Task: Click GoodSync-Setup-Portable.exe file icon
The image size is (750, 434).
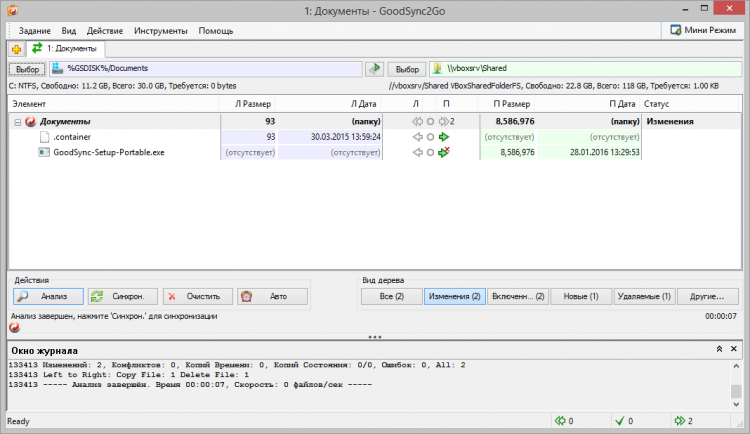Action: (44, 152)
